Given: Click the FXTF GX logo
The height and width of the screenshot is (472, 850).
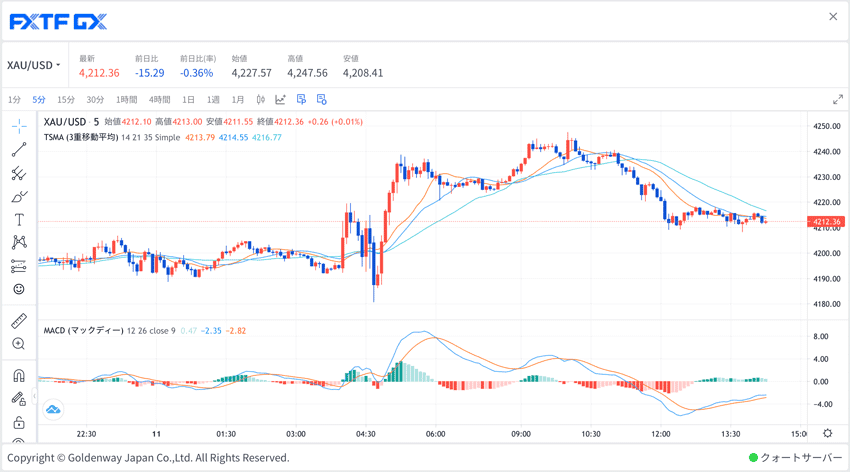Looking at the screenshot, I should point(59,22).
